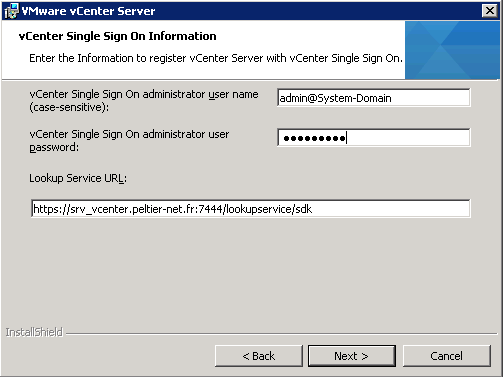Proceed with the Next button
Viewport: 503px width, 377px height.
pos(352,356)
